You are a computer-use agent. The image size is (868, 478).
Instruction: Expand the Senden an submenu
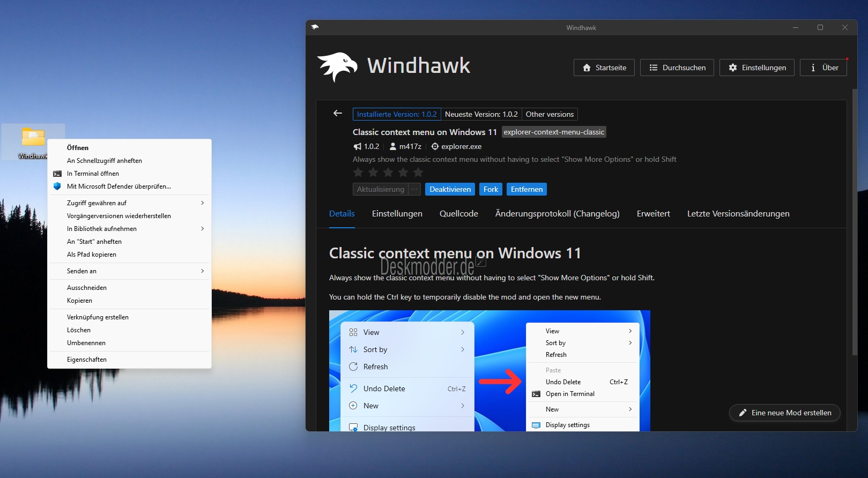tap(130, 271)
